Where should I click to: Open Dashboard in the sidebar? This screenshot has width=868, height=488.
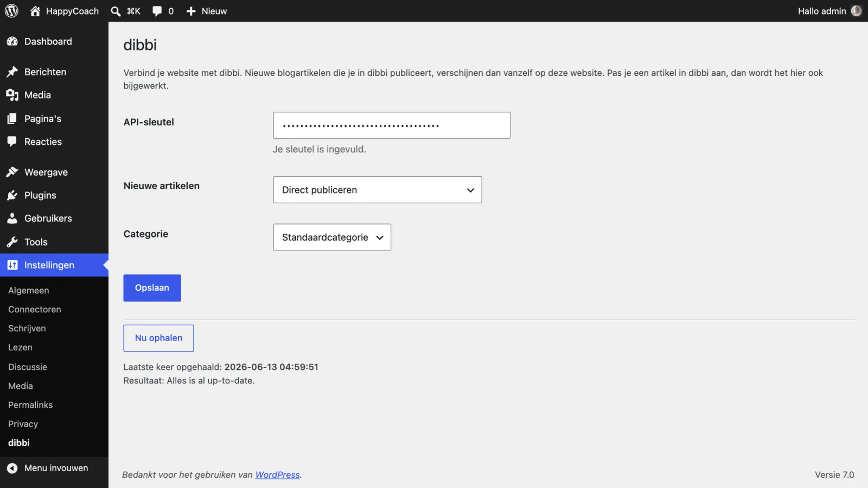coord(54,41)
